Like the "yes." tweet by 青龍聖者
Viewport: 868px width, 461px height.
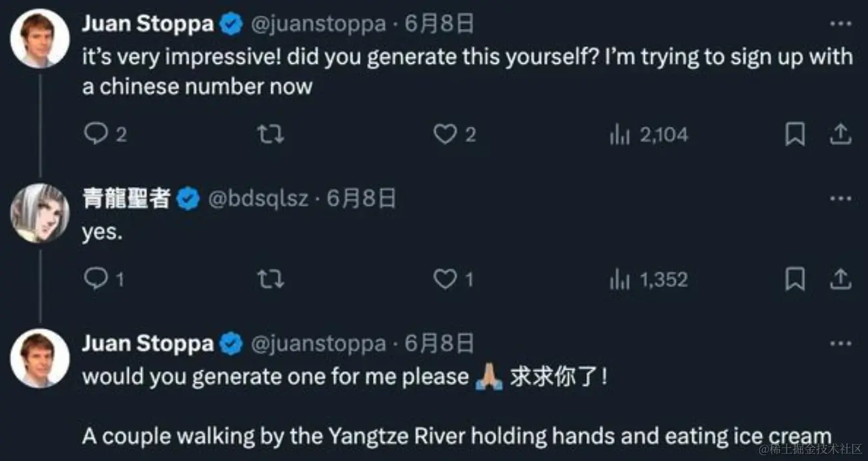(x=446, y=280)
